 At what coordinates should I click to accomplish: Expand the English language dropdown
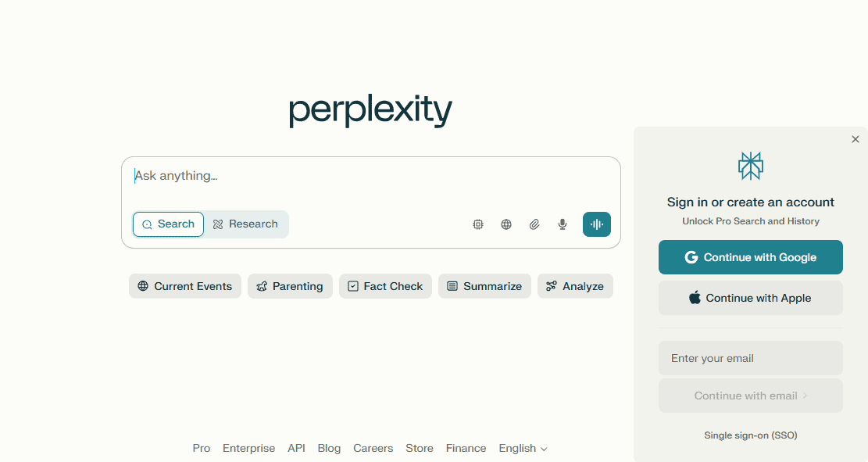(523, 448)
